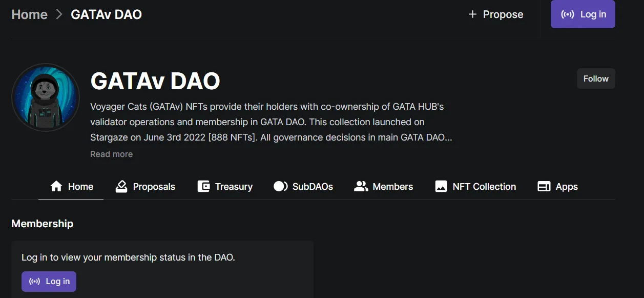Open the NFT Collection tab

[475, 187]
